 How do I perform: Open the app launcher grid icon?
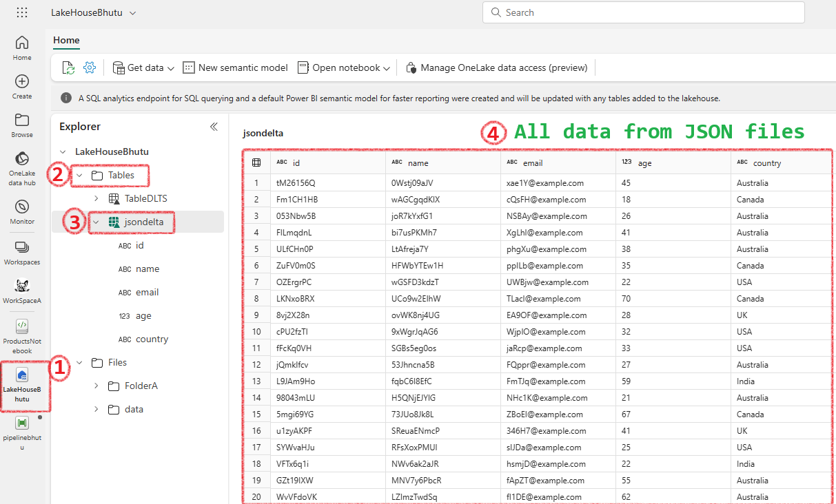click(22, 12)
